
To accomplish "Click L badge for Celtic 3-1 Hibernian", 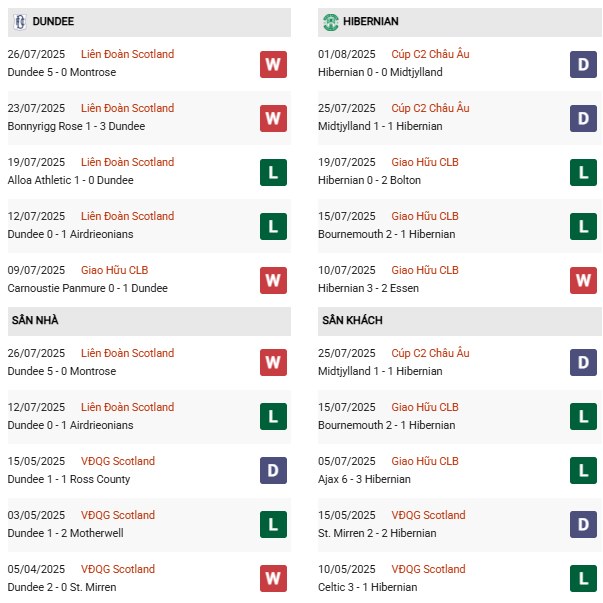I will point(583,579).
